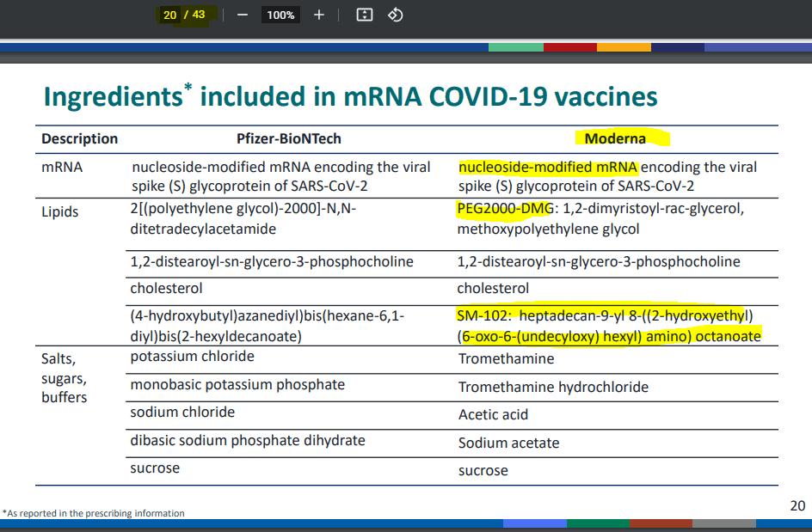Click the slide title 'Ingredients included in mRNA COVID-19 vaccines'

click(351, 96)
